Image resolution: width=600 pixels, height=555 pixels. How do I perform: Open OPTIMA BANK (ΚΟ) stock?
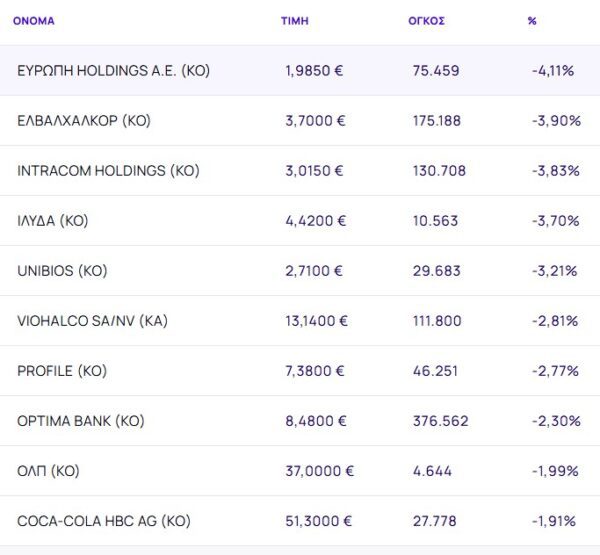click(81, 421)
